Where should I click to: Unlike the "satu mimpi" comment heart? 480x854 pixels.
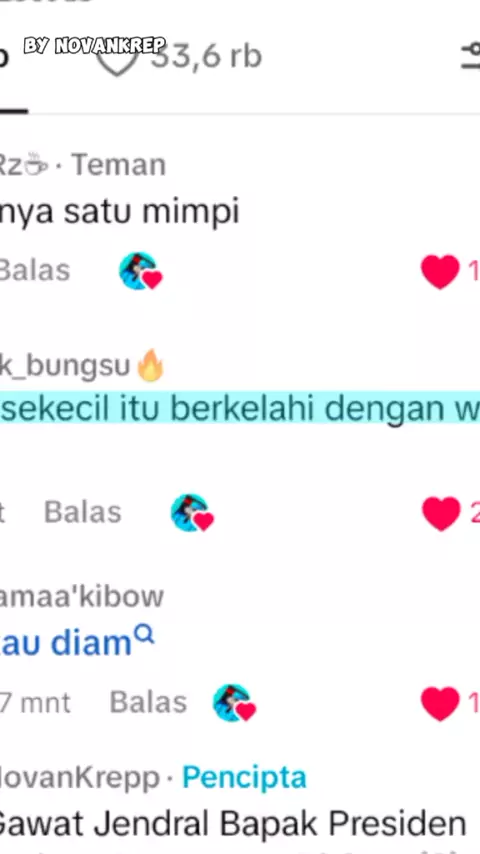[x=440, y=271]
